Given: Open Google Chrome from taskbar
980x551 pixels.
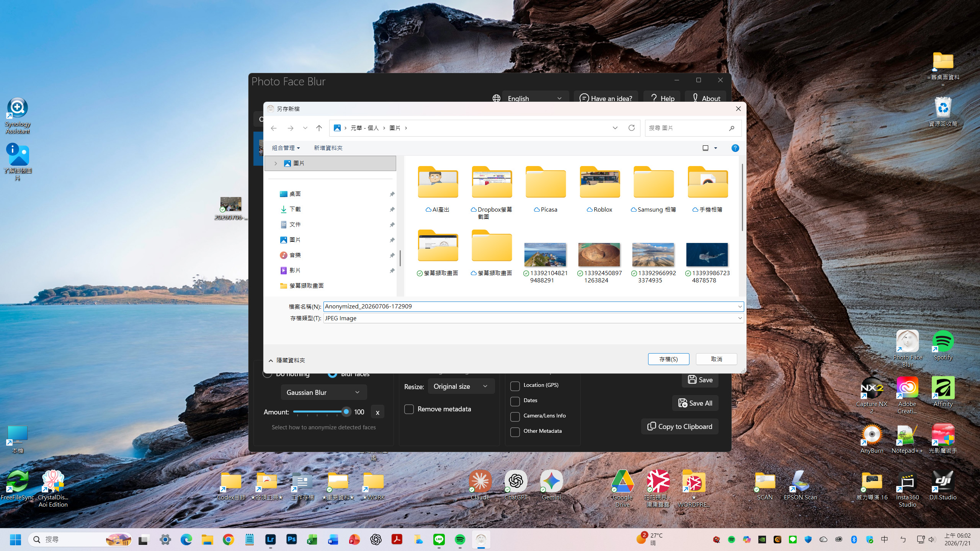Looking at the screenshot, I should pos(228,540).
